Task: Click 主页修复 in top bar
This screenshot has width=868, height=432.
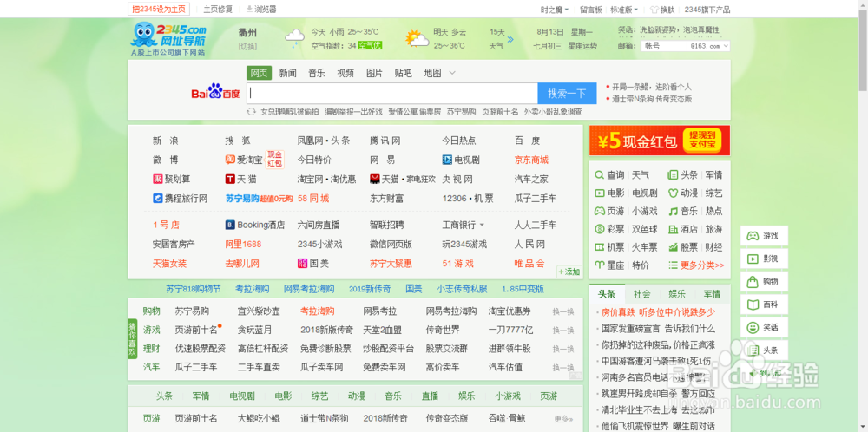Action: click(218, 10)
